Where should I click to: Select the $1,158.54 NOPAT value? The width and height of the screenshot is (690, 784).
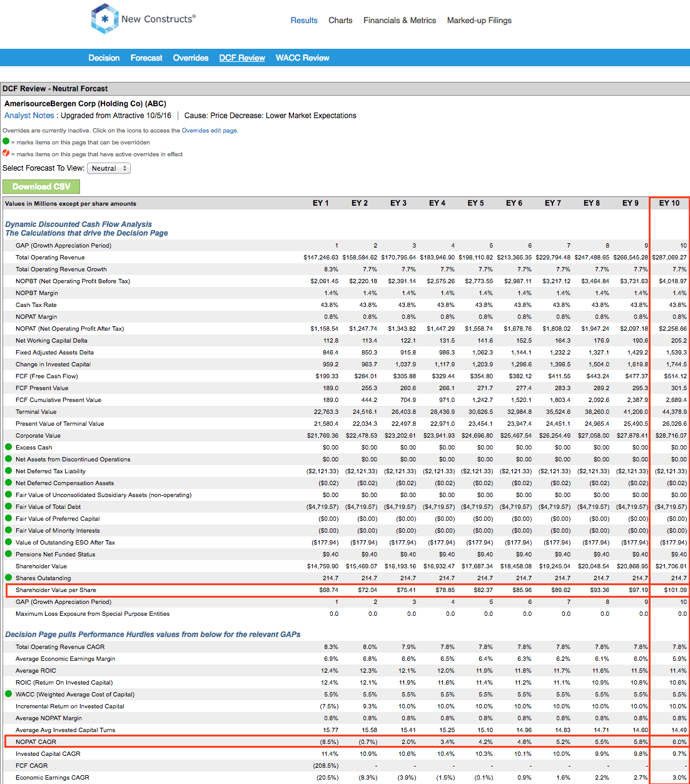(x=324, y=329)
